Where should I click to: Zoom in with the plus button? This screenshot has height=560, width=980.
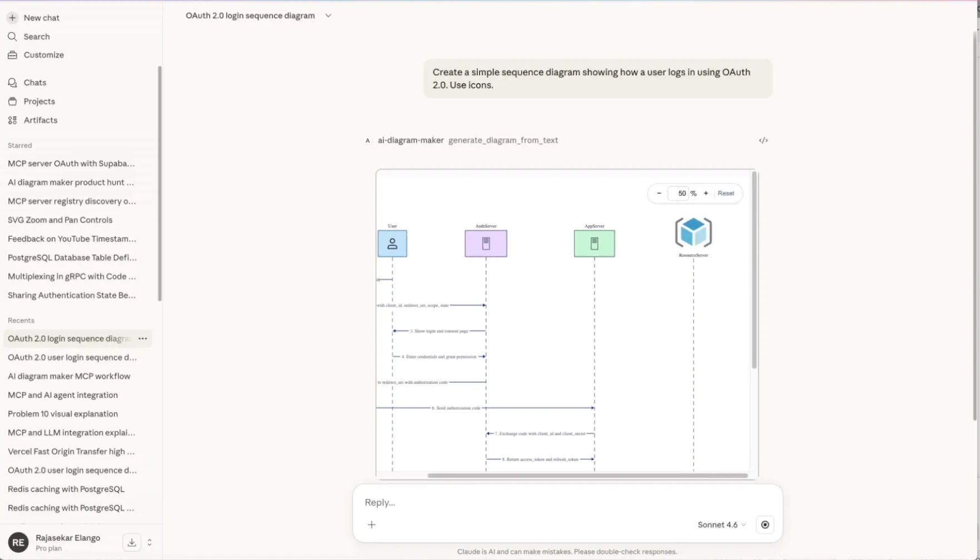click(x=705, y=193)
